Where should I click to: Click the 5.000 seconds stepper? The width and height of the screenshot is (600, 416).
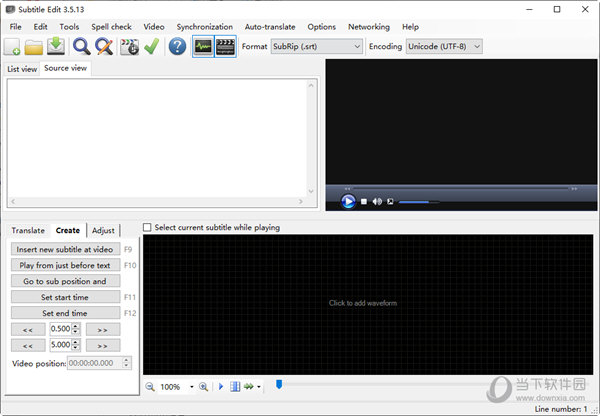coord(65,345)
